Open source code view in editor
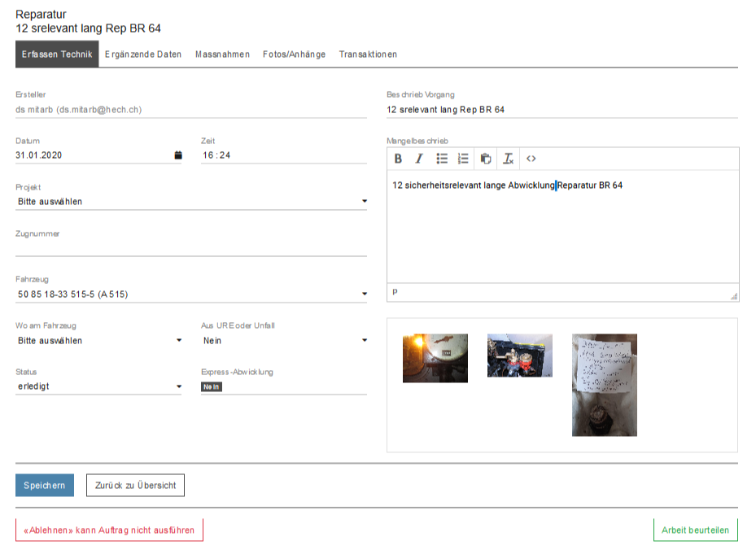Viewport: 756px width, 554px height. [x=531, y=159]
